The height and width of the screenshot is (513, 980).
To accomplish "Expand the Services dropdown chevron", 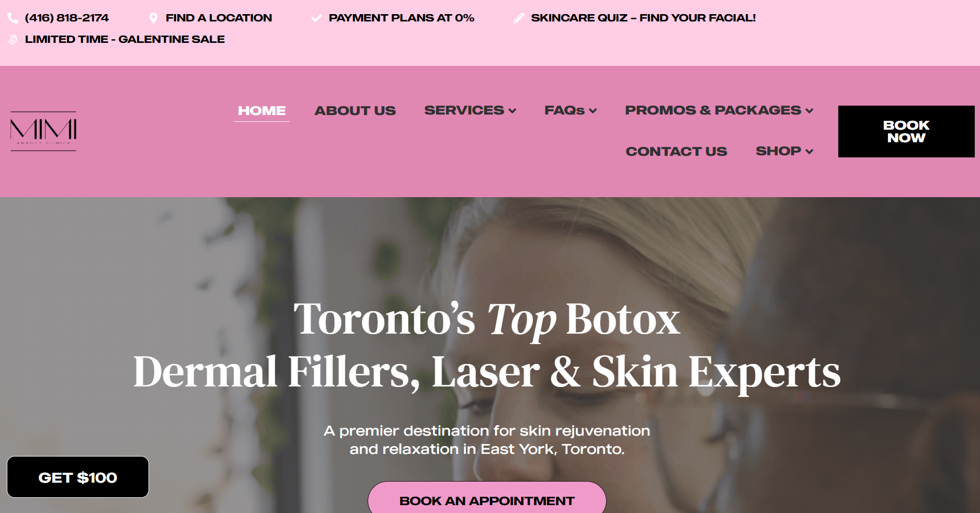I will point(512,111).
